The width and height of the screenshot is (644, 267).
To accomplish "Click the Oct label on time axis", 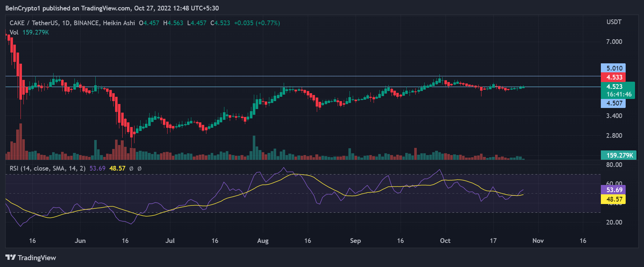I will (x=445, y=241).
